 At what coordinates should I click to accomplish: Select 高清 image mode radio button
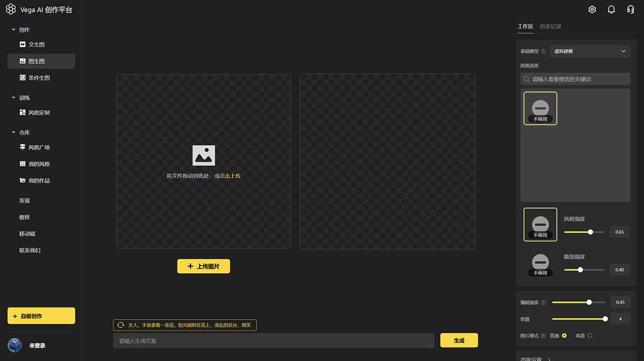[590, 336]
